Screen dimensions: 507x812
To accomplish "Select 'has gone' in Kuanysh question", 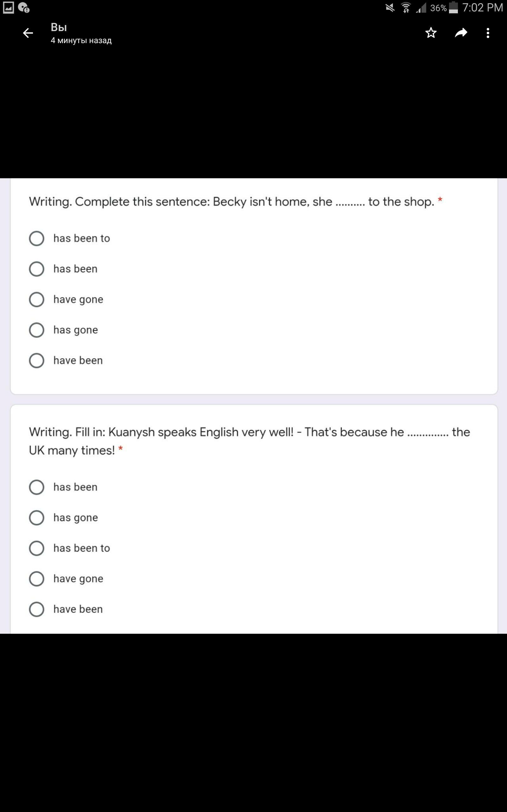I will click(36, 517).
